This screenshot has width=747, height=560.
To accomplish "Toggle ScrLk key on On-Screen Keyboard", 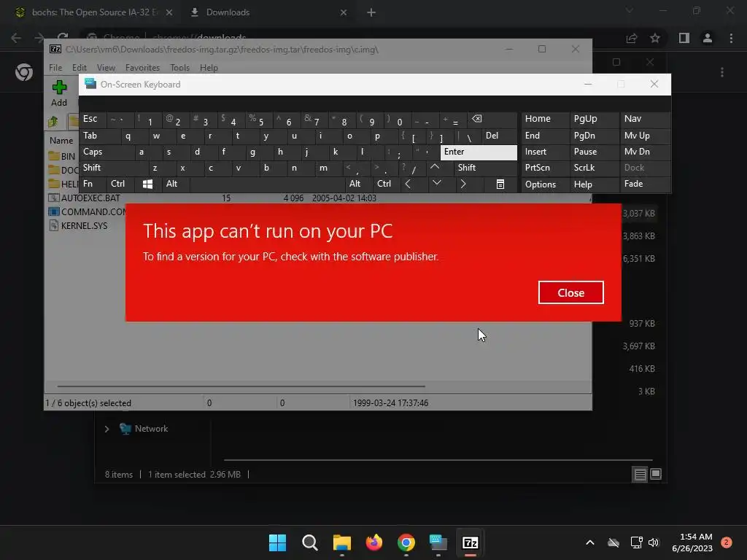I will [x=594, y=168].
